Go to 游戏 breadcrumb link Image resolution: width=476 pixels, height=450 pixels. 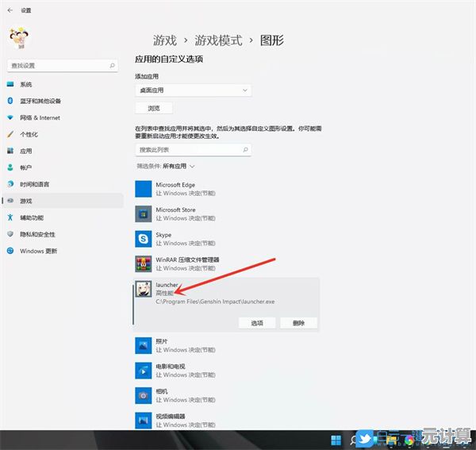click(165, 40)
